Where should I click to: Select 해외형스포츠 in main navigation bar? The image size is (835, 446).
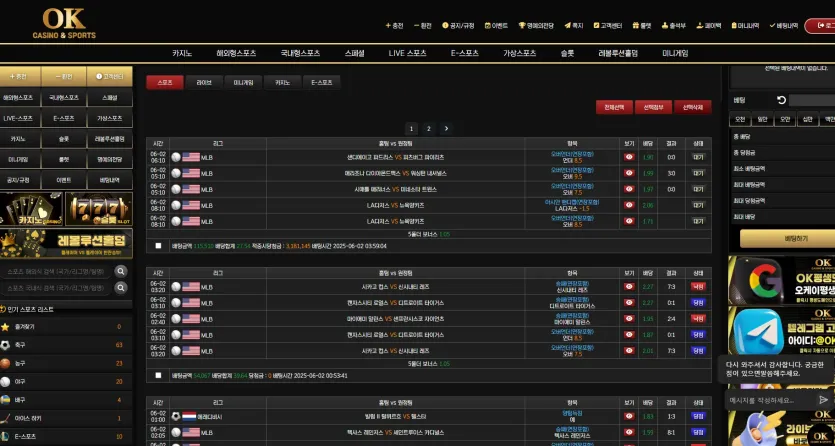tap(236, 53)
